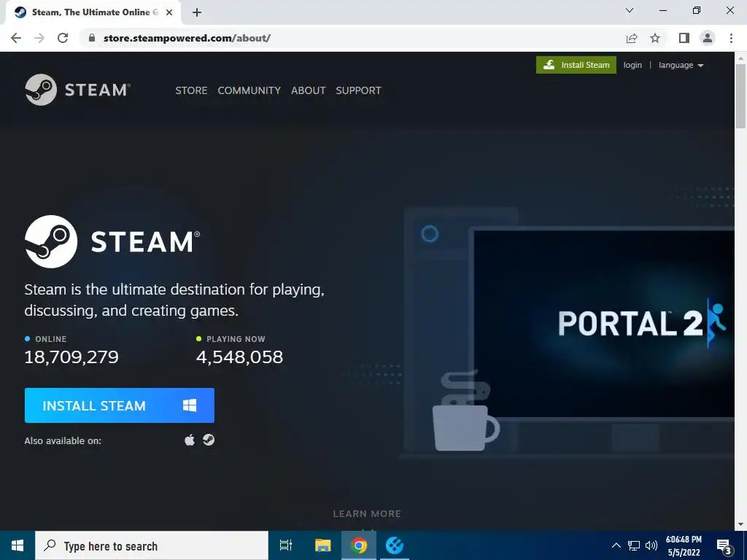This screenshot has height=560, width=747.
Task: Click the SteamOS download icon
Action: [x=208, y=440]
